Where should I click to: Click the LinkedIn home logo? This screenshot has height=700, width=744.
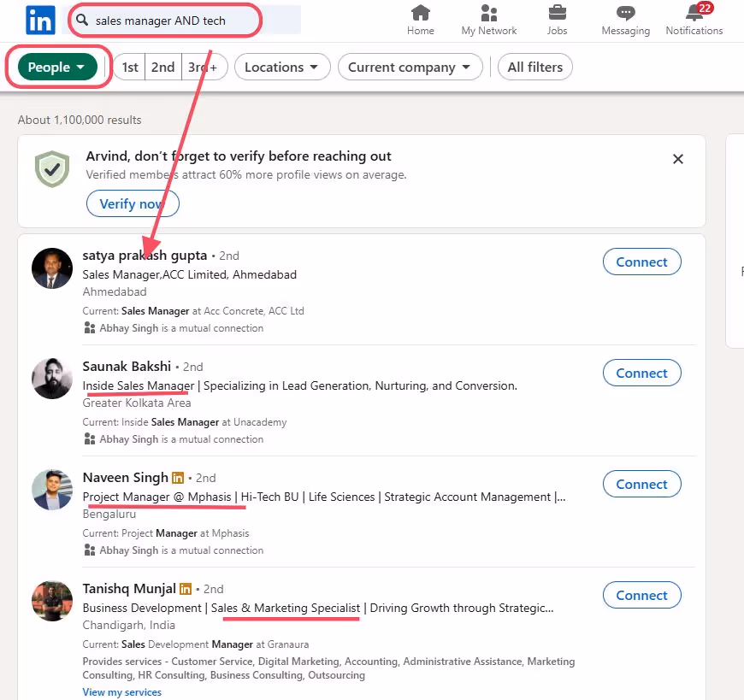pos(39,20)
